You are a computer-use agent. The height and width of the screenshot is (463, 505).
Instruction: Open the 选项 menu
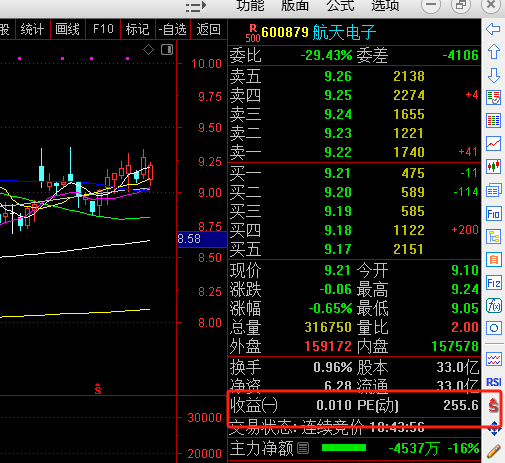pyautogui.click(x=385, y=5)
